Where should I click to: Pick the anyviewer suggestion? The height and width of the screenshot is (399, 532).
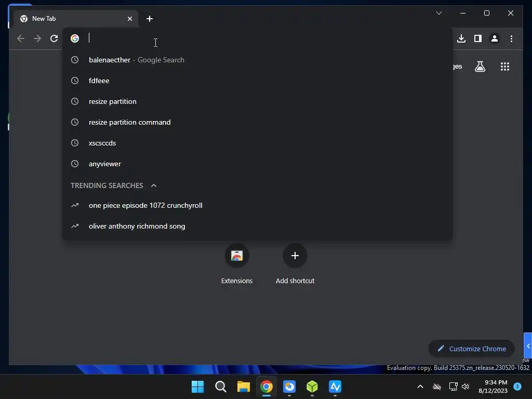pos(258,164)
